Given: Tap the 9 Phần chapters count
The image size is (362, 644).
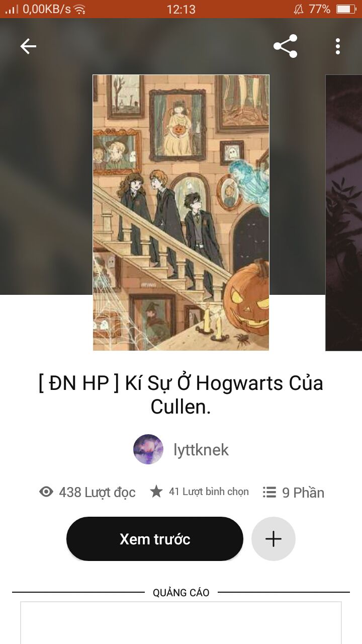Looking at the screenshot, I should [x=303, y=492].
